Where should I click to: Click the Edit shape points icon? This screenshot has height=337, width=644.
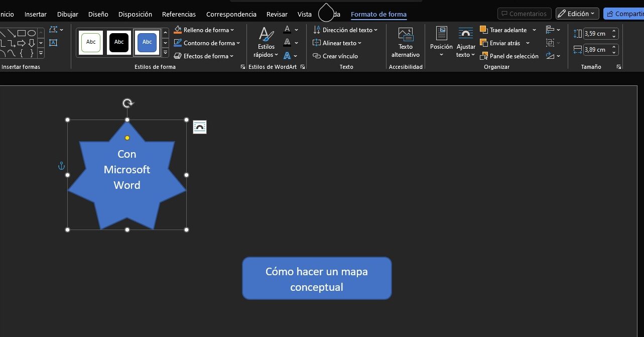click(x=54, y=30)
